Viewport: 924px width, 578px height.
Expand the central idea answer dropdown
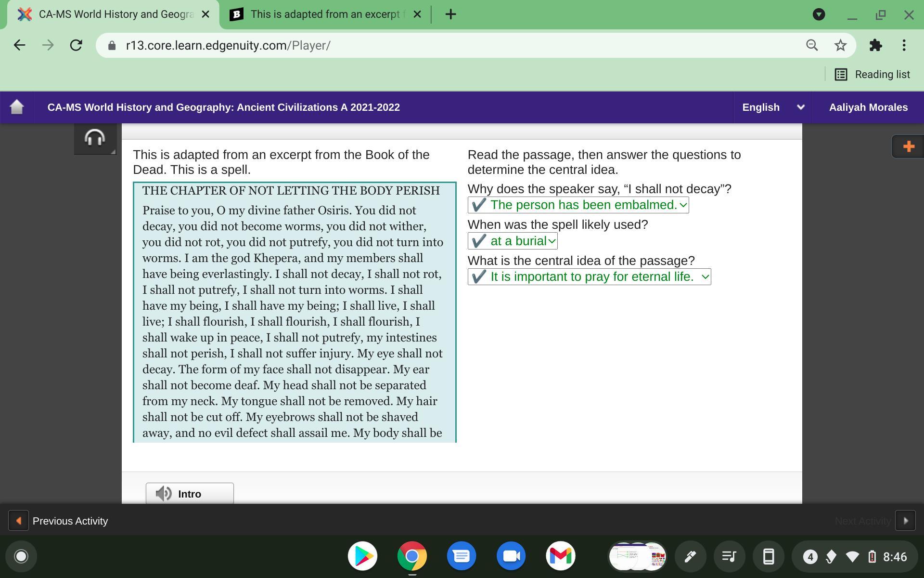point(589,277)
